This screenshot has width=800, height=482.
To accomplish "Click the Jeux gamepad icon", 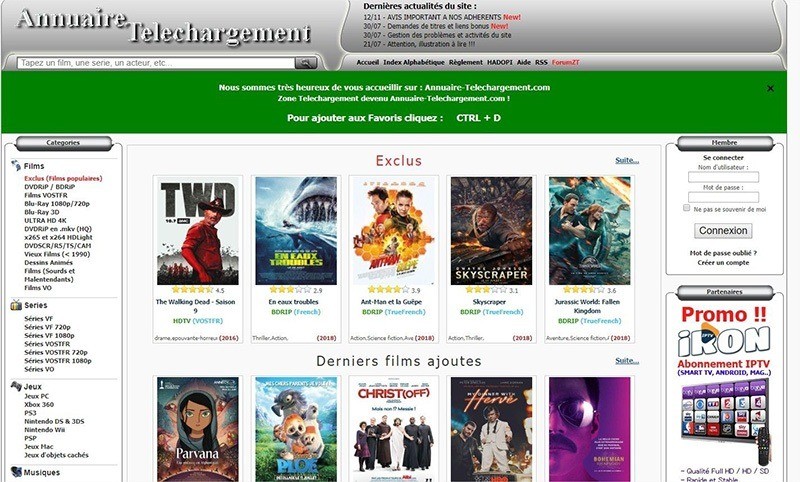I will click(16, 386).
